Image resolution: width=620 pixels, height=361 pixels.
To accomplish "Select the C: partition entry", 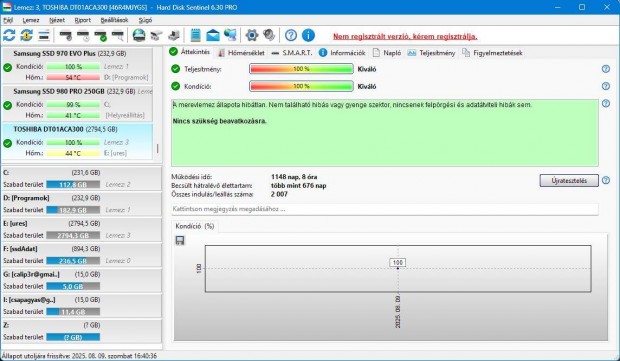I will point(81,178).
